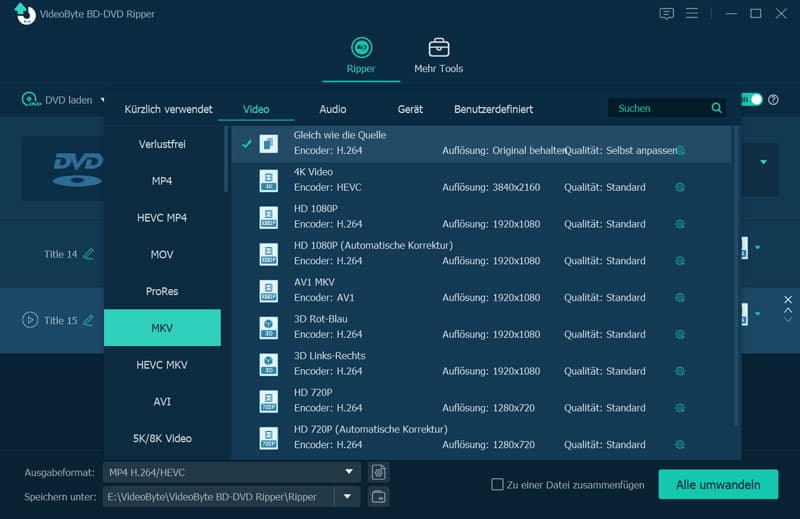Click gear icon for AV1 MKV preset
The height and width of the screenshot is (519, 800).
pos(680,298)
